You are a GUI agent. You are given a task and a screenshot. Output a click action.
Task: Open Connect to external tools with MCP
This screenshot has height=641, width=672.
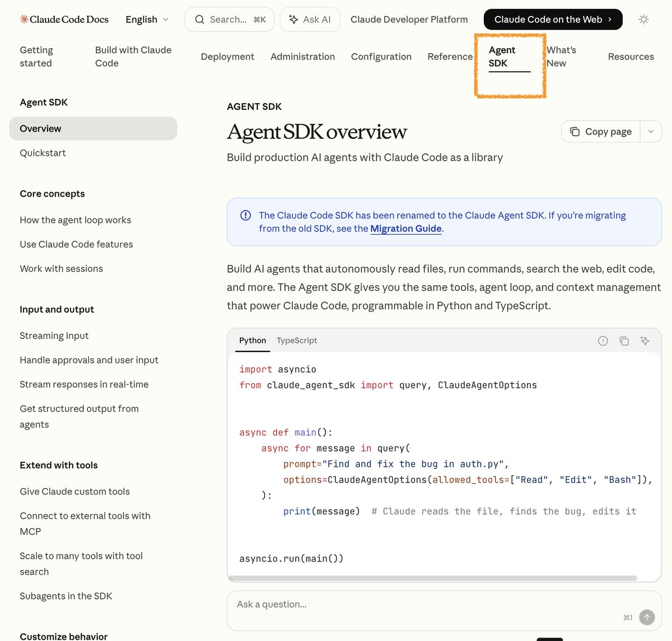(85, 523)
